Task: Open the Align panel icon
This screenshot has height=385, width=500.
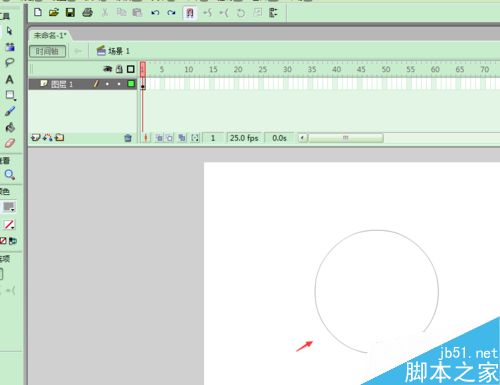Action: pyautogui.click(x=273, y=13)
